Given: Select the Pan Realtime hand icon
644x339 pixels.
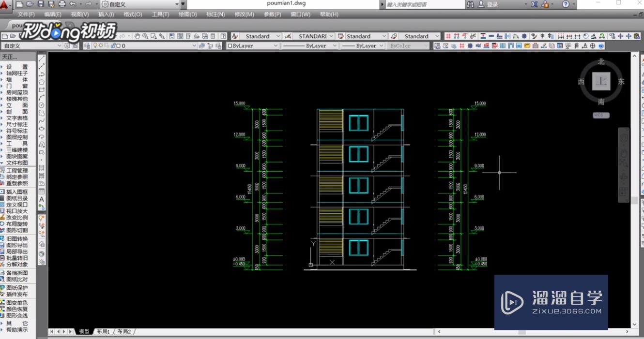Looking at the screenshot, I should [x=138, y=36].
